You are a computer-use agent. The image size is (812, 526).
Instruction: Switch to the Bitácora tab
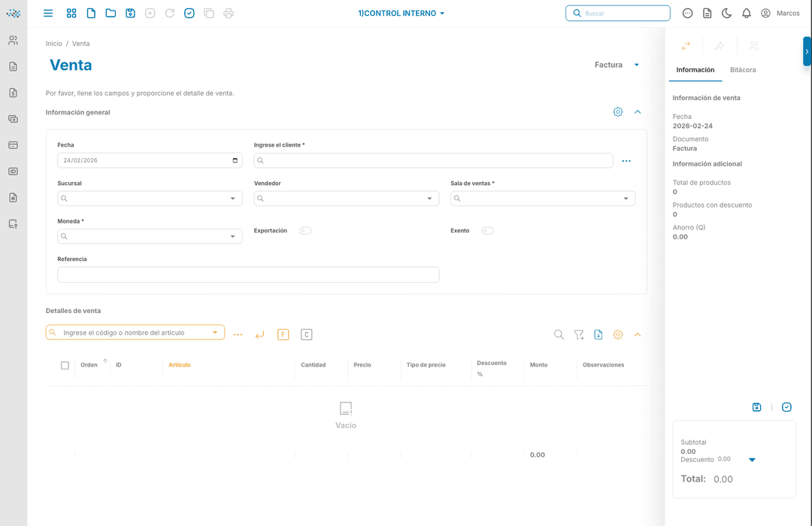click(743, 70)
